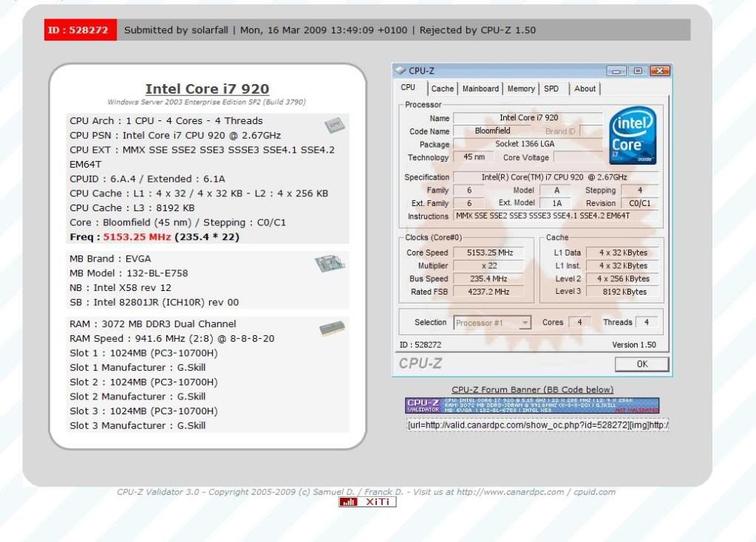The height and width of the screenshot is (542, 756).
Task: Click the MB Model : 132-BL-E758 line
Action: point(129,273)
